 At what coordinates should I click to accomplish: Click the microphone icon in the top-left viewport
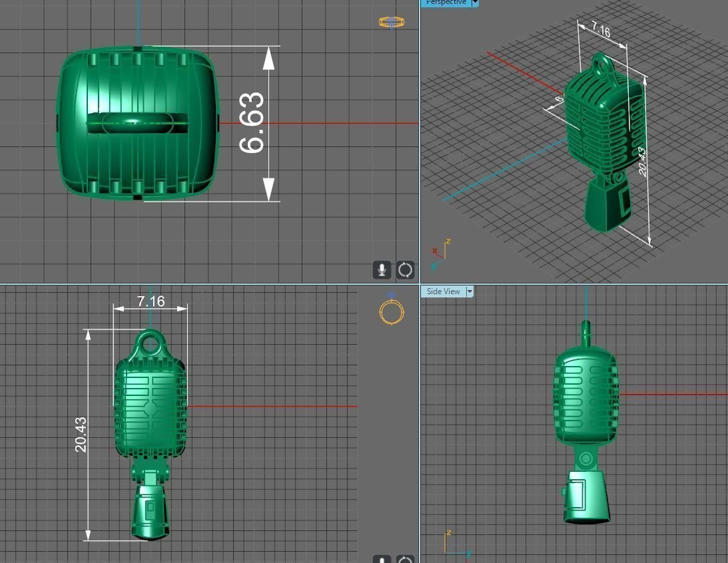click(382, 270)
